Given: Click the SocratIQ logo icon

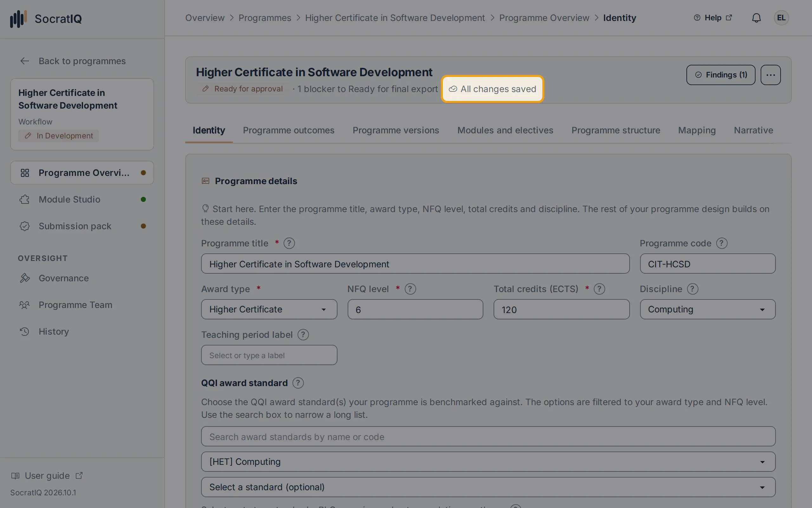Looking at the screenshot, I should (x=18, y=18).
